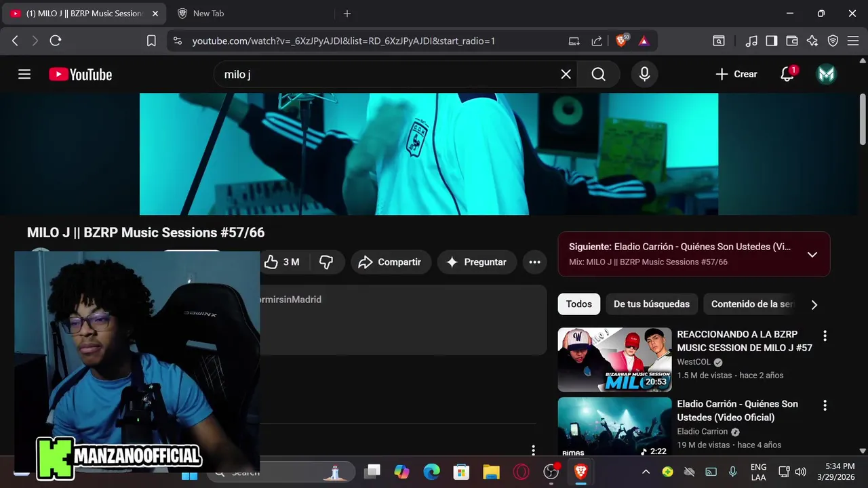868x488 pixels.
Task: Visit Eladio Carrion channel name
Action: tap(703, 432)
